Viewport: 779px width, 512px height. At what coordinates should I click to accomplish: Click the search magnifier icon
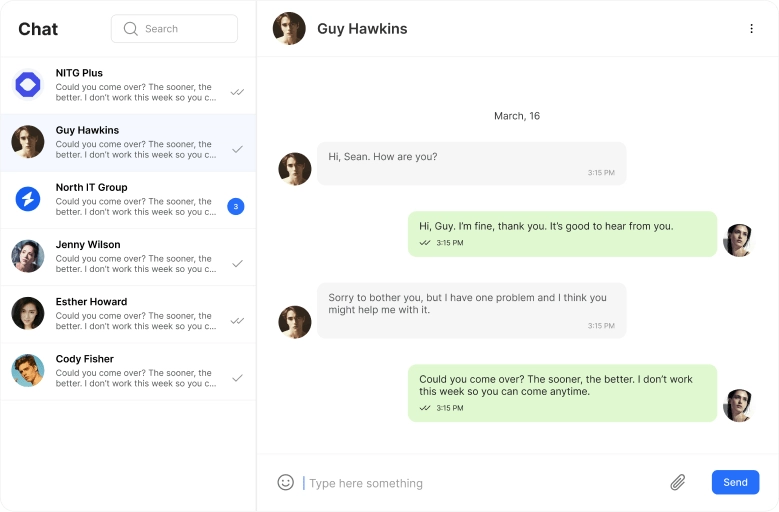pyautogui.click(x=130, y=29)
